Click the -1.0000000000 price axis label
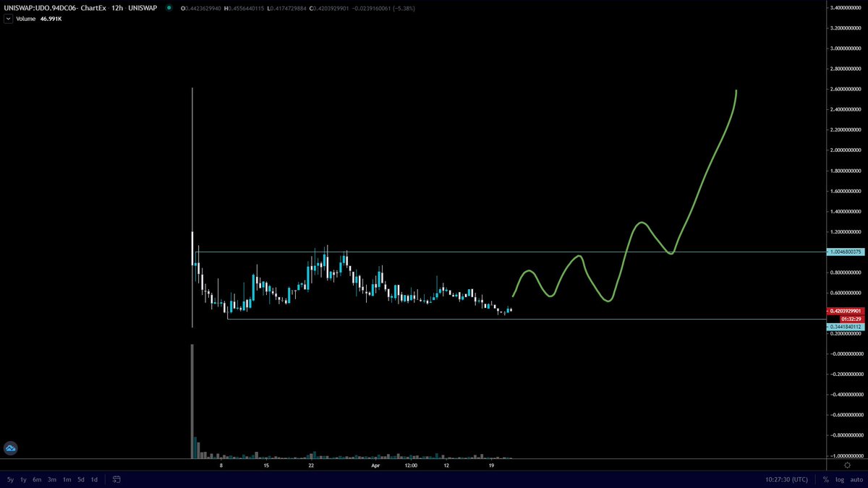868x488 pixels. [x=845, y=455]
